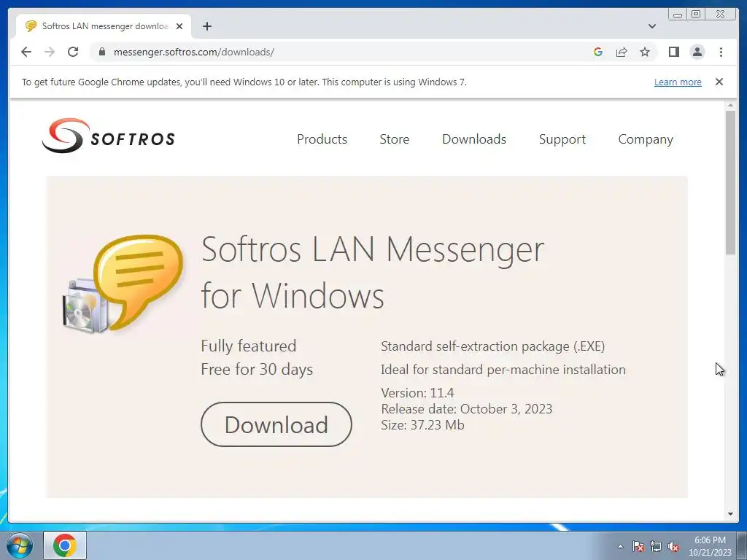Open the Company menu item

[x=646, y=139]
